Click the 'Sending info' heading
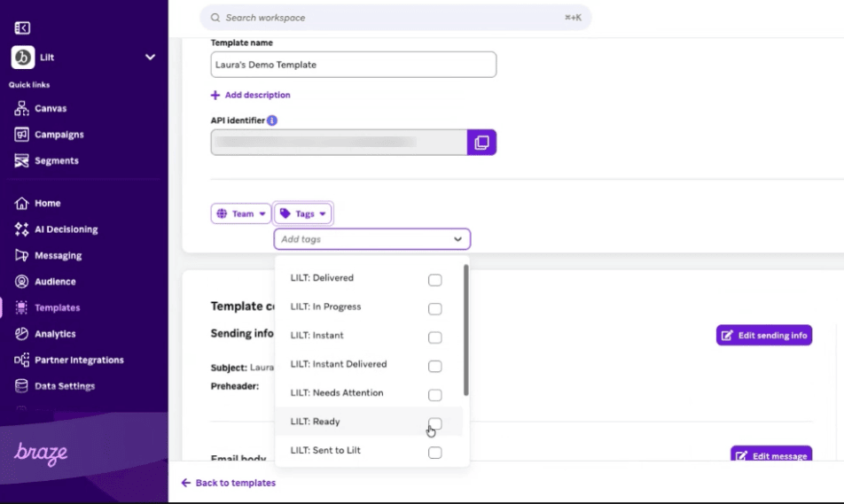The height and width of the screenshot is (504, 844). click(242, 333)
